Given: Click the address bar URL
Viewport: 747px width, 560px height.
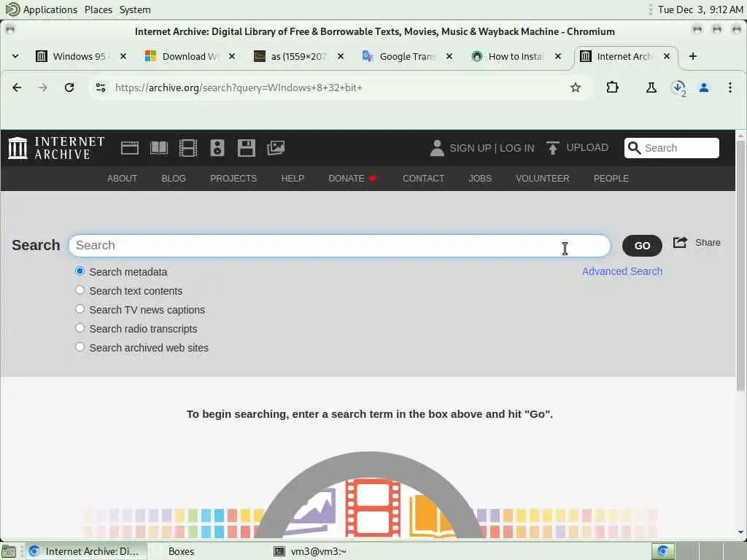Looking at the screenshot, I should pos(239,87).
